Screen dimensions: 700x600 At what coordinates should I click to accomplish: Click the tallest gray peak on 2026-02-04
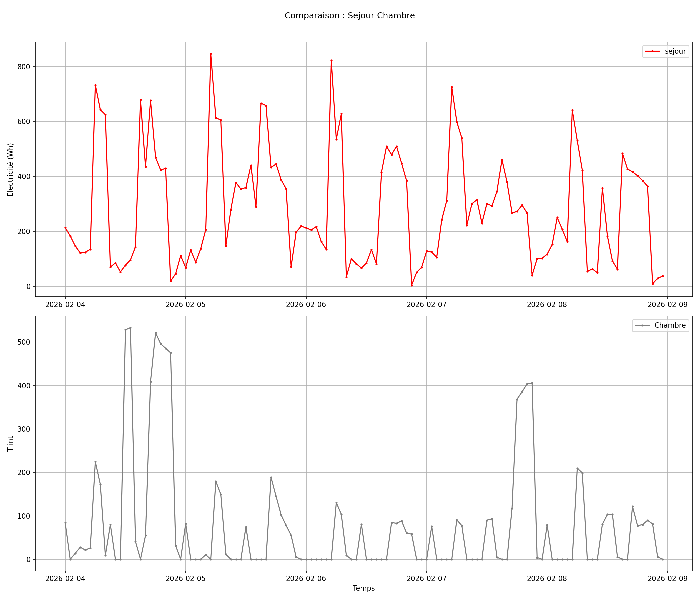[x=130, y=328]
